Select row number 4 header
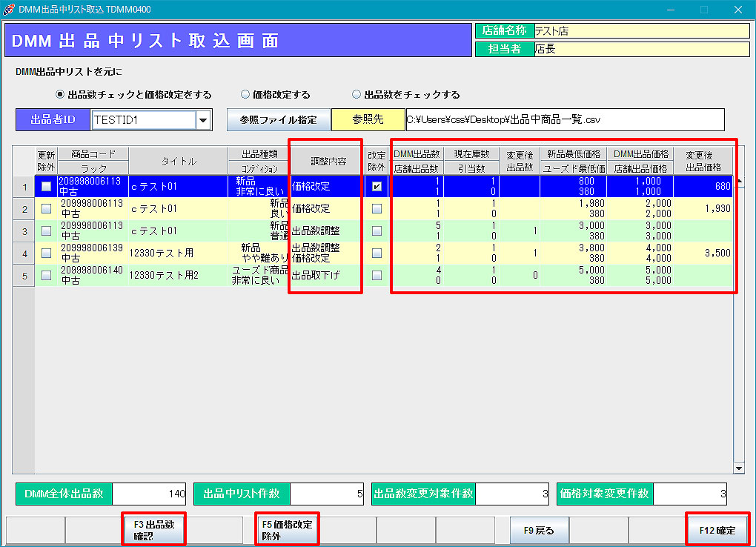The width and height of the screenshot is (756, 547). point(24,253)
